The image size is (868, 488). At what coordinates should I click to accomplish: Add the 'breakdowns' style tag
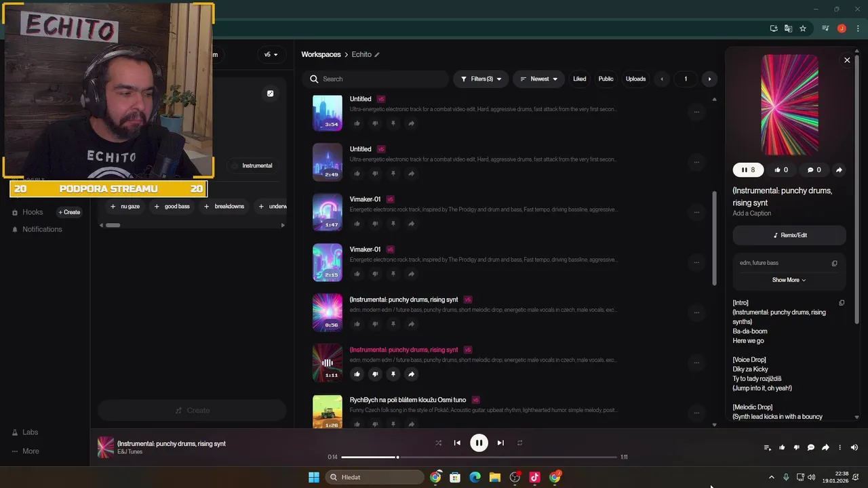click(224, 206)
